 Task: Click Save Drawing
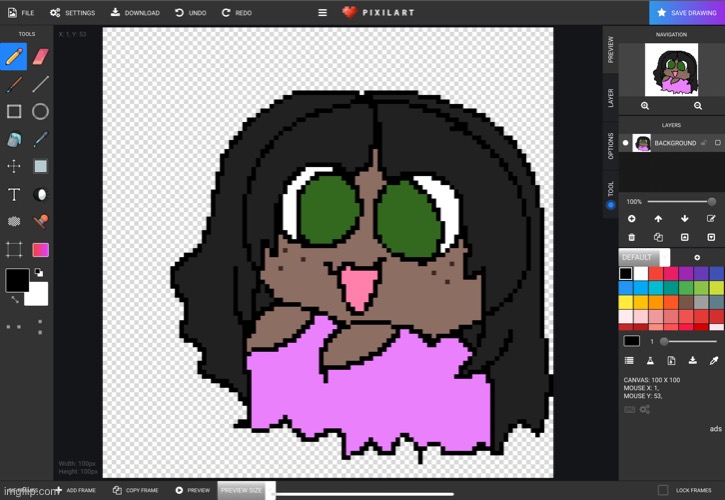[x=687, y=12]
